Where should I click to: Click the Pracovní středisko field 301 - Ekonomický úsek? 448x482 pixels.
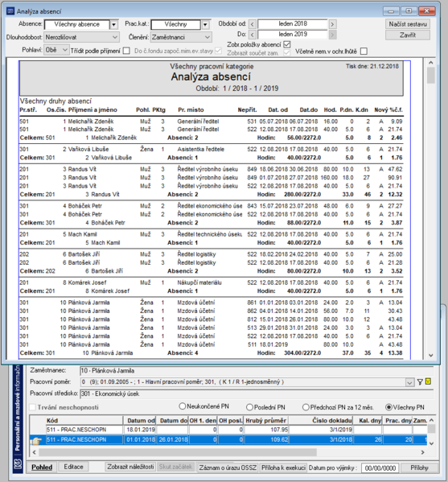(257, 393)
